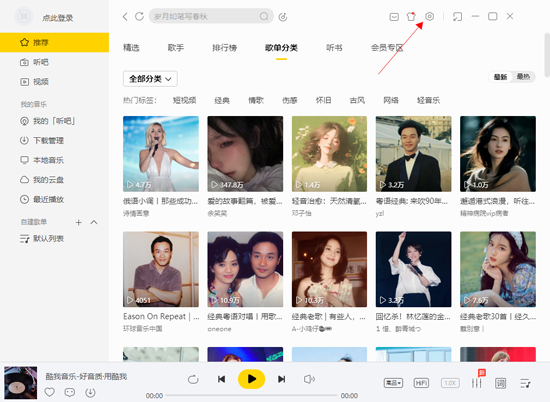Viewport: 550px width, 402px height.
Task: Collapse the 自建歌单 section chevron
Action: click(x=94, y=222)
